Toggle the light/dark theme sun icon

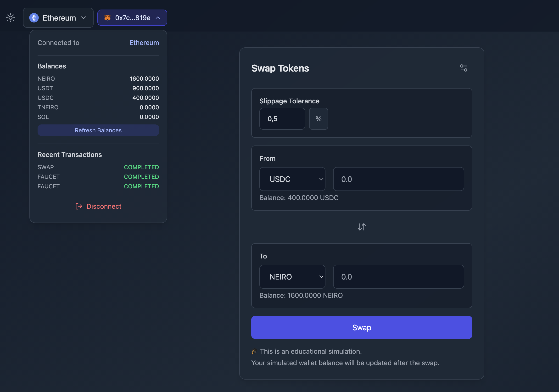11,18
